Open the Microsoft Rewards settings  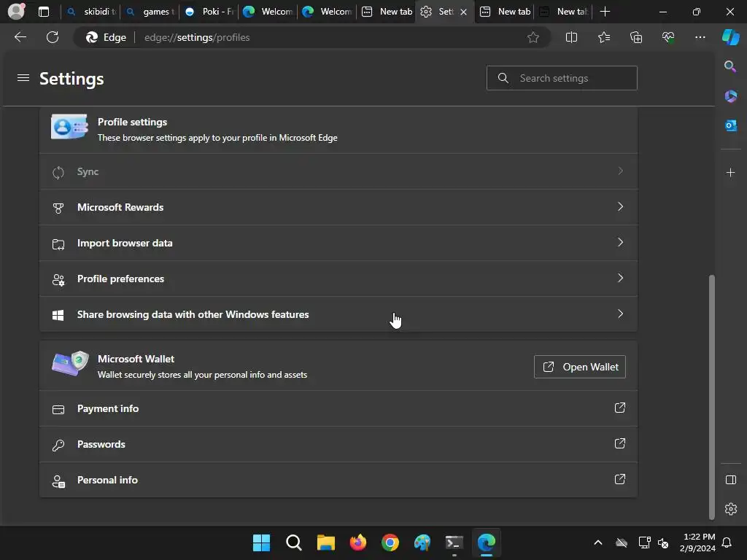338,207
